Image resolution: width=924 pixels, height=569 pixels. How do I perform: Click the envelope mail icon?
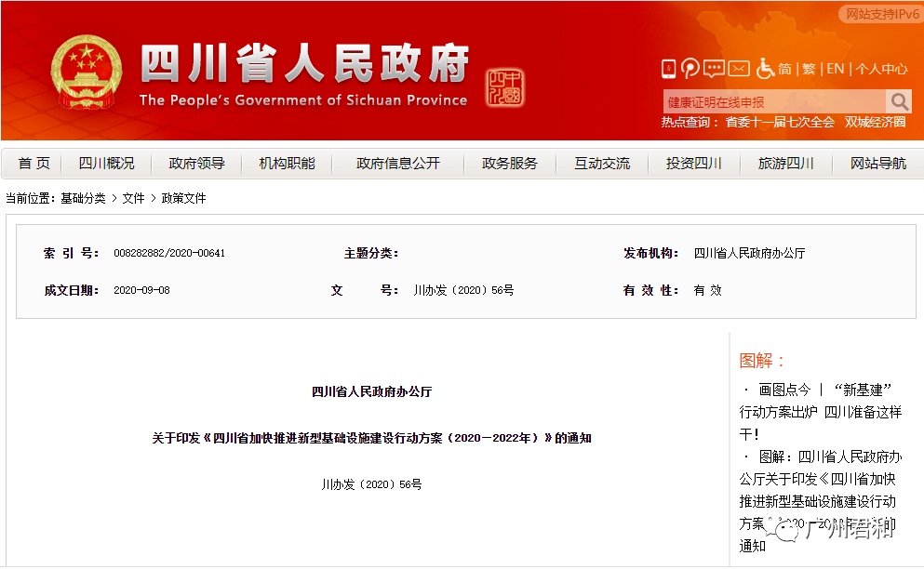739,69
